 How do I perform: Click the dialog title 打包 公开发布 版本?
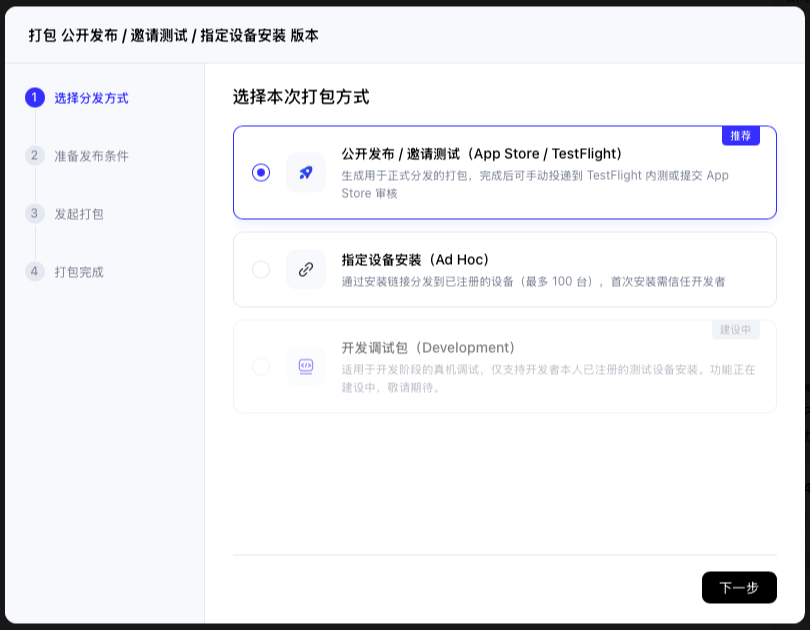(174, 36)
